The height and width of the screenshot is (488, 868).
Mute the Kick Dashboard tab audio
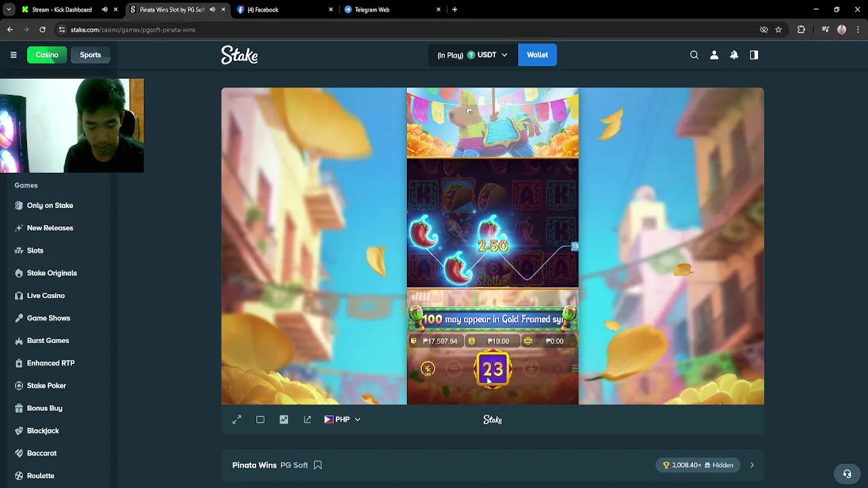click(105, 9)
